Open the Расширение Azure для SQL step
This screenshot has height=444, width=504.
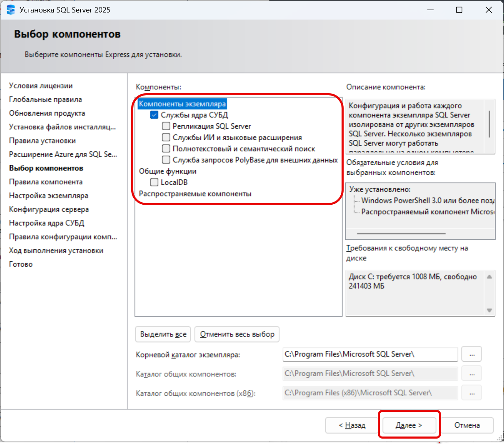[63, 154]
